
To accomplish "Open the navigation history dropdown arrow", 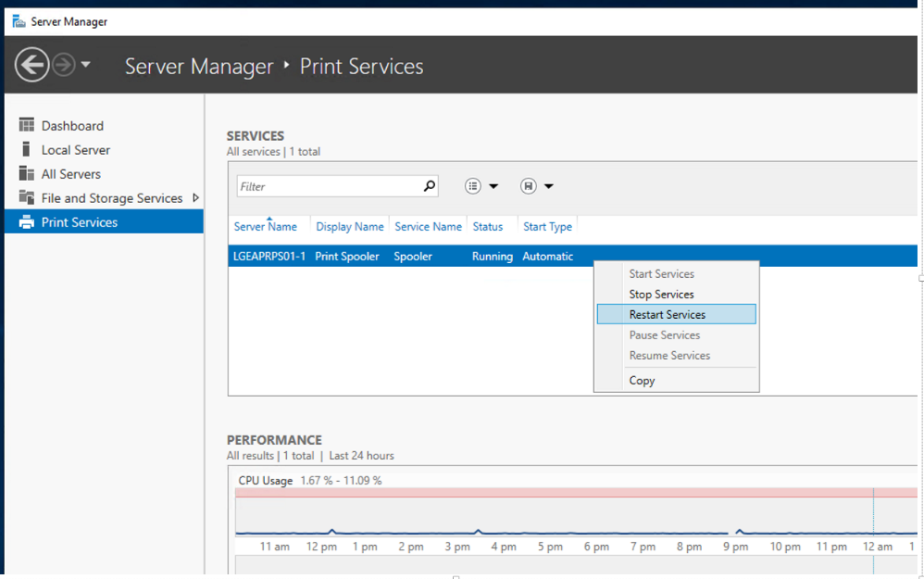I will pos(86,64).
